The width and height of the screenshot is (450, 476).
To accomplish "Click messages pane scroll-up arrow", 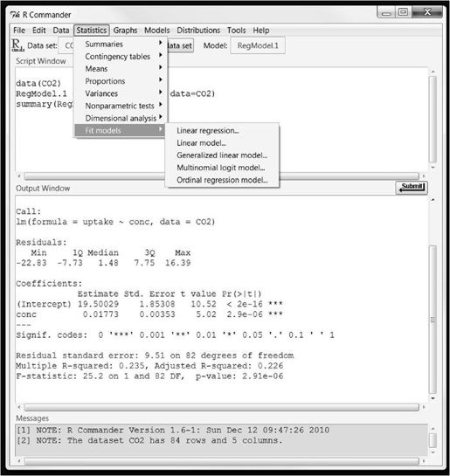I will pos(433,429).
